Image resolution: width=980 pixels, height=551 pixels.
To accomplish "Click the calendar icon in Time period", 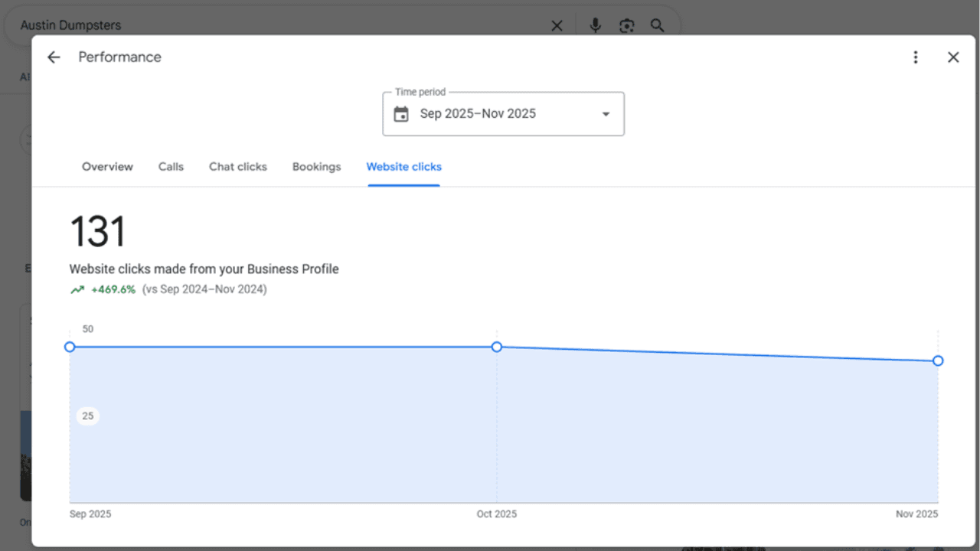I will tap(401, 114).
